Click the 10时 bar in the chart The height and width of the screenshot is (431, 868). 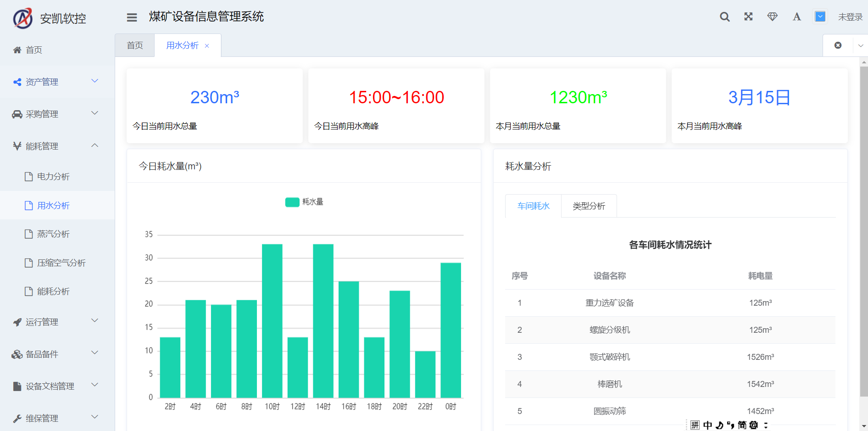(x=272, y=321)
